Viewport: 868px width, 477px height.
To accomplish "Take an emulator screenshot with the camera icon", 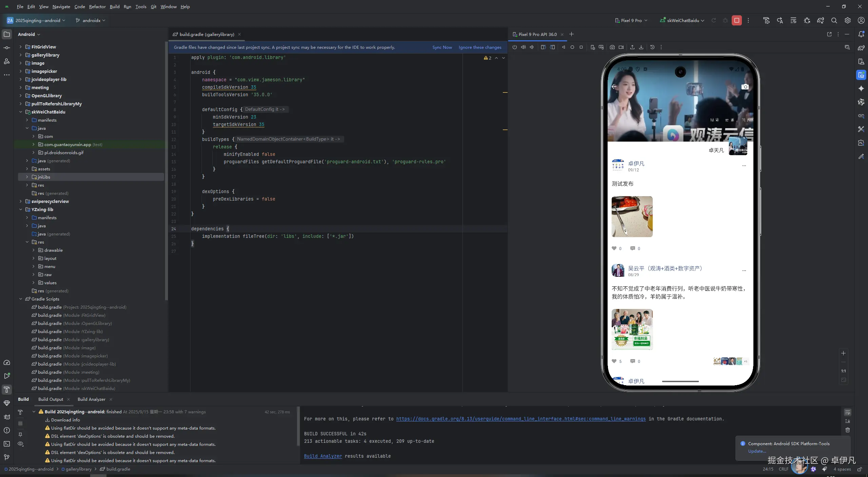I will pyautogui.click(x=612, y=47).
